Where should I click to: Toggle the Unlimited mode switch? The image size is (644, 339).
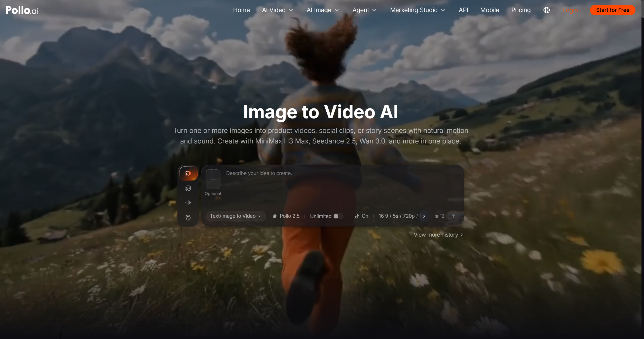coord(338,216)
